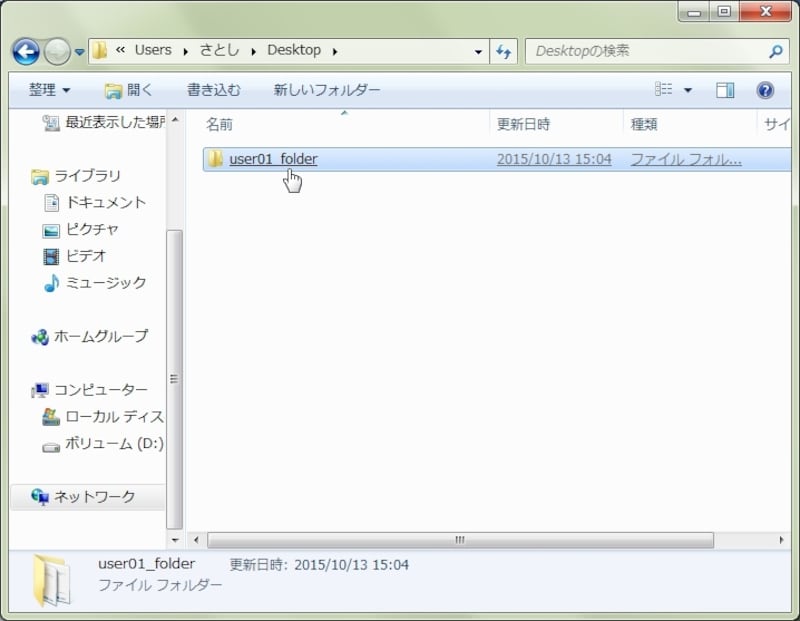Open the 整理 organize menu
The height and width of the screenshot is (621, 800).
49,90
